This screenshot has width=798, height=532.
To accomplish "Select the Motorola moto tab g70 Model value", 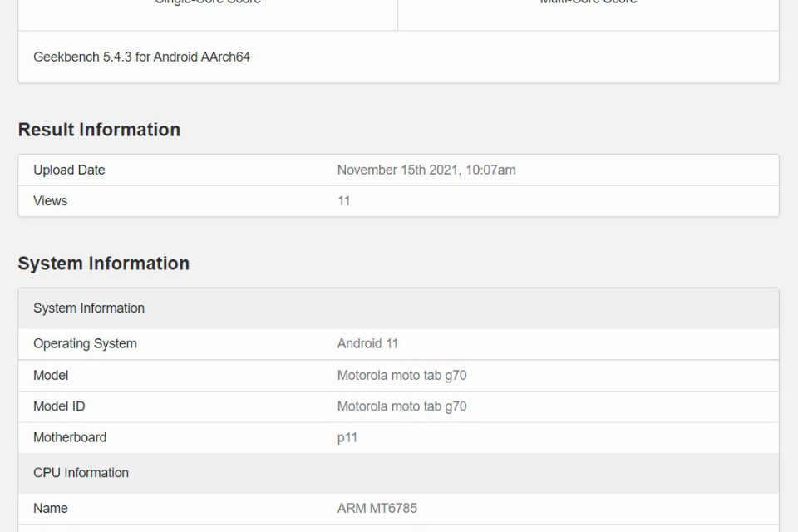I will pyautogui.click(x=401, y=376).
